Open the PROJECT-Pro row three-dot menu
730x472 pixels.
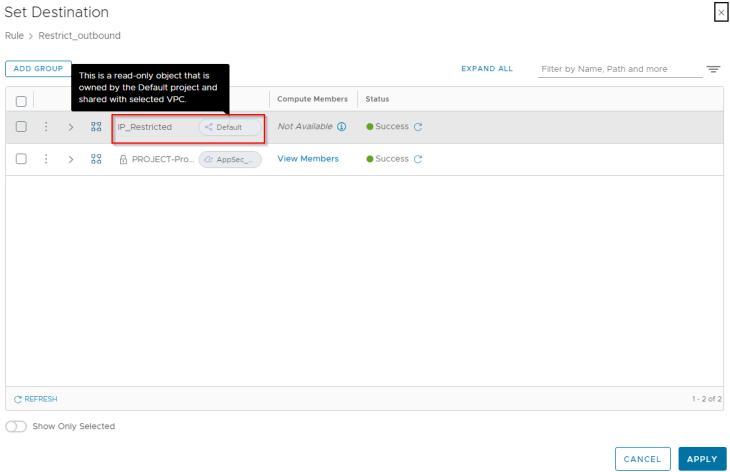(46, 159)
